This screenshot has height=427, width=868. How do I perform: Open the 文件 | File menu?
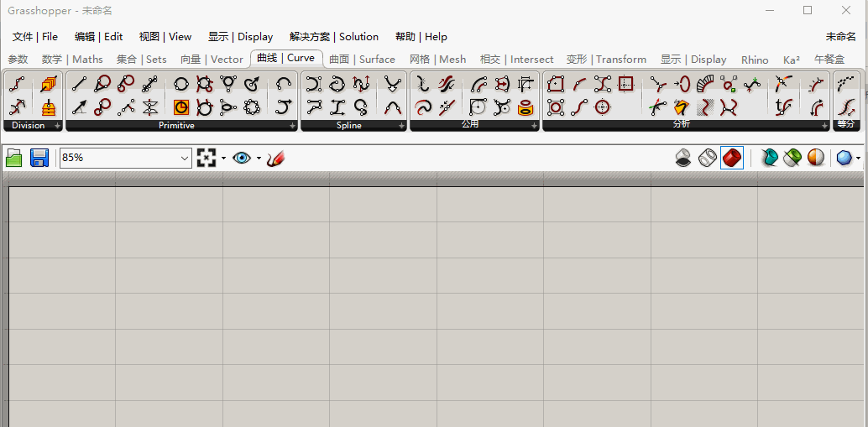35,37
